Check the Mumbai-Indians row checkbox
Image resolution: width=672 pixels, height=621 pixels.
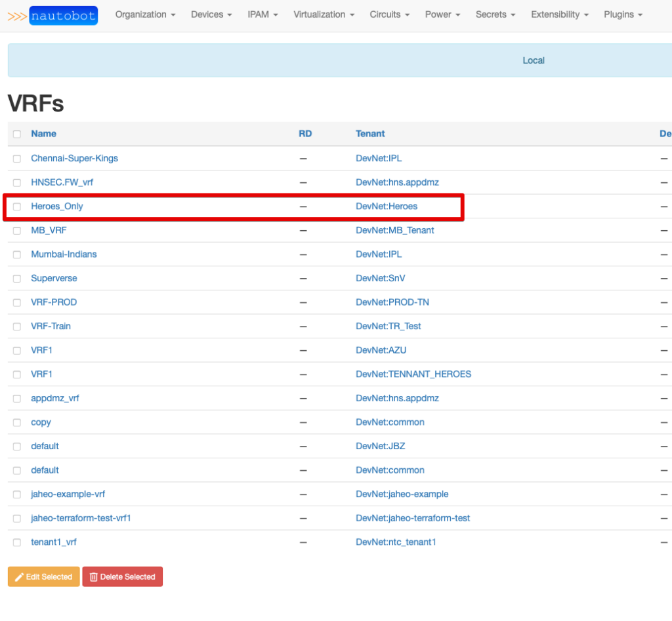coord(16,255)
